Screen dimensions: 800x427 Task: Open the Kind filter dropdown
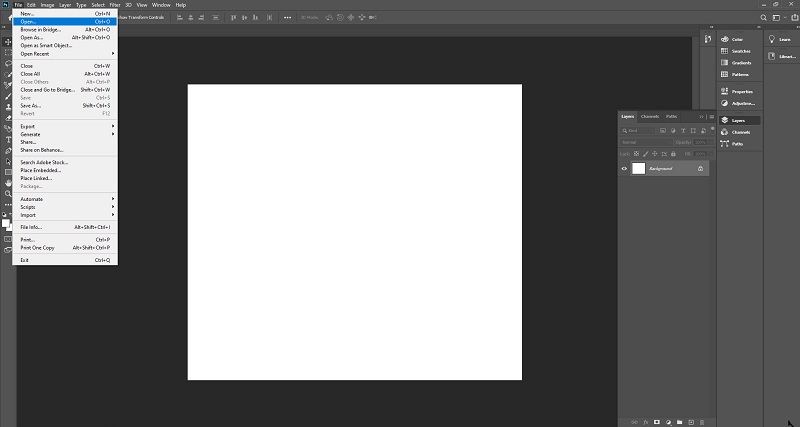[x=638, y=131]
